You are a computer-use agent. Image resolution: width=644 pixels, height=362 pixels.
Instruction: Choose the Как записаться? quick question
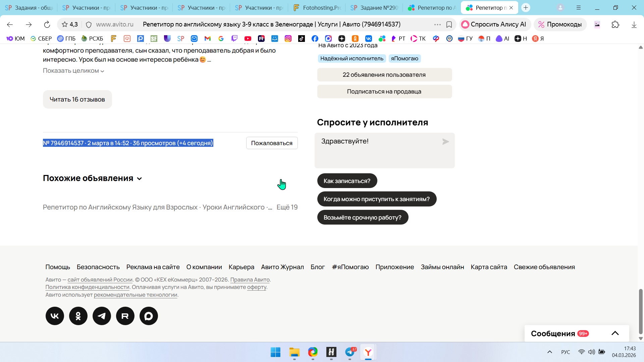(x=347, y=181)
